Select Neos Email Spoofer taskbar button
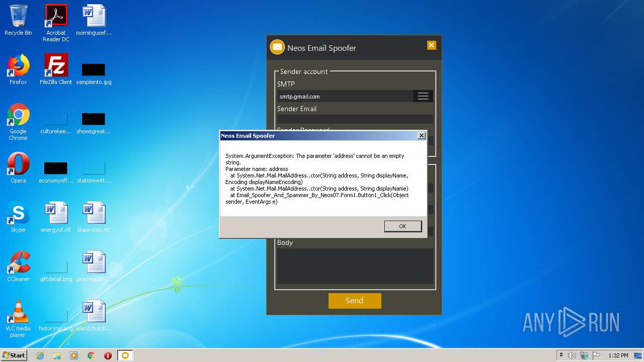 (x=125, y=355)
